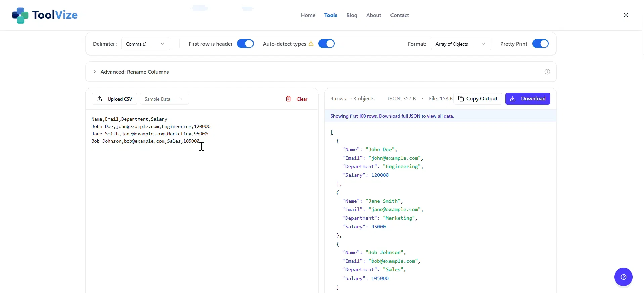Click the "Name": "Bob Johnson" JSON line
This screenshot has width=644, height=293.
click(x=374, y=252)
